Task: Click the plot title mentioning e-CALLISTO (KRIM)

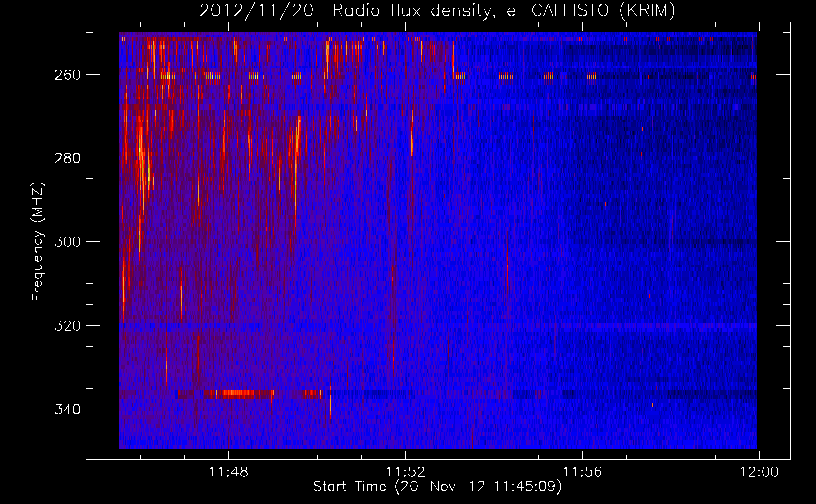Action: click(x=437, y=11)
